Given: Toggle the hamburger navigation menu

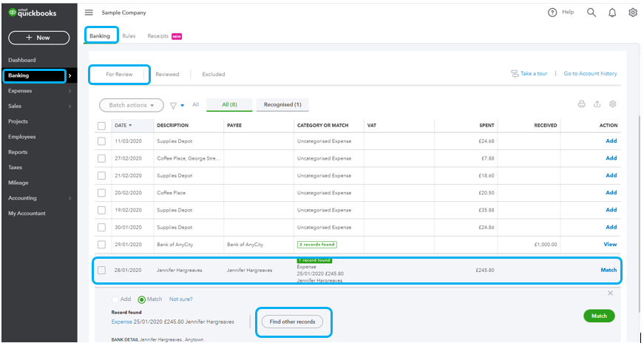Looking at the screenshot, I should pos(89,13).
